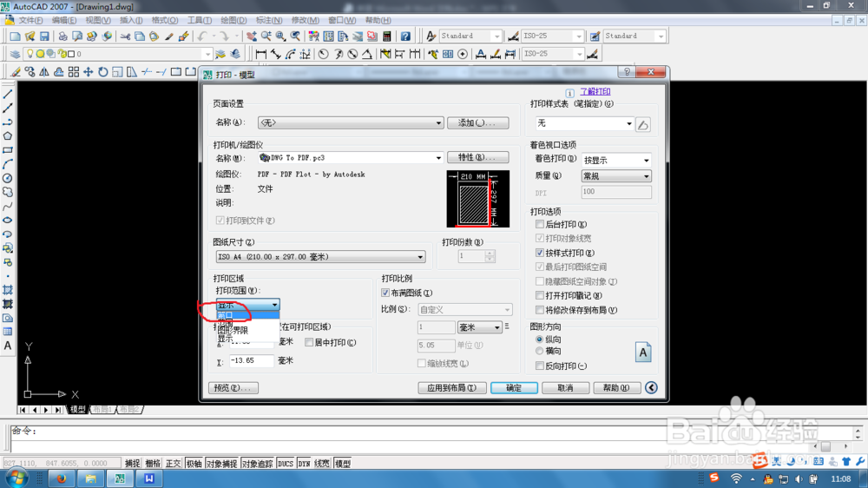Screen dimensions: 868x488
Task: Click the Save icon in standard toolbar
Action: (44, 36)
